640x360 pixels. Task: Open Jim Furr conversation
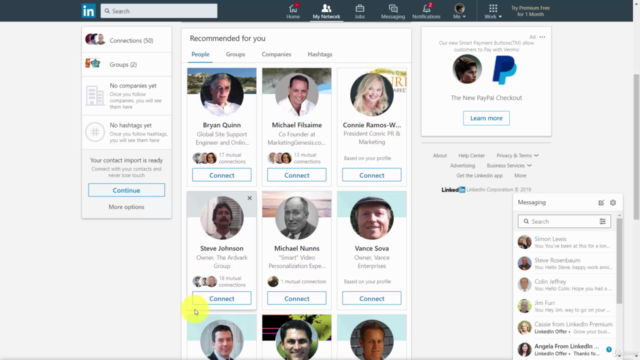click(x=565, y=306)
